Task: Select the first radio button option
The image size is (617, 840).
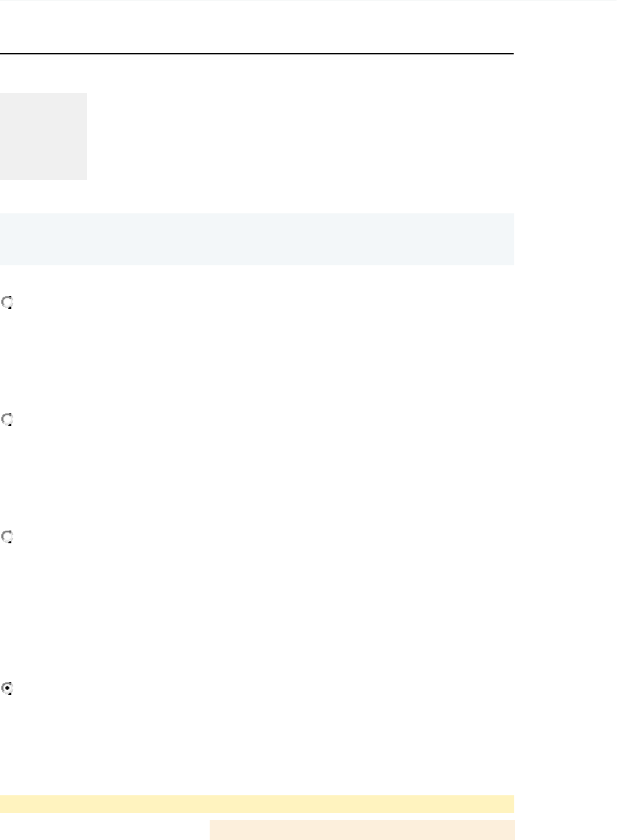Action: point(7,303)
